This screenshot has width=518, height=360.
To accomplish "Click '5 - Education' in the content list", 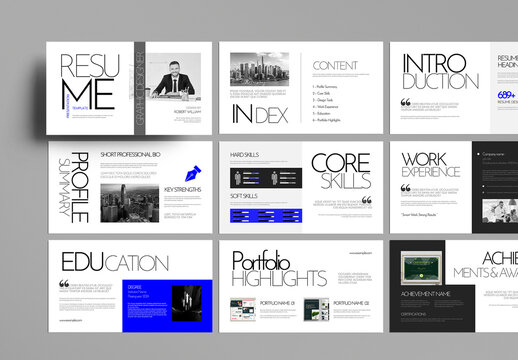I will point(321,113).
